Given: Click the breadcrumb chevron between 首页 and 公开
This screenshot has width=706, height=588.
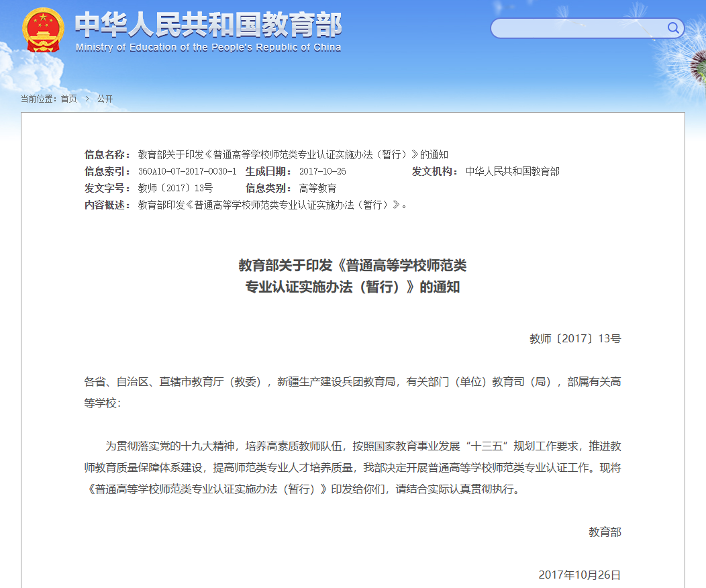Looking at the screenshot, I should (x=87, y=99).
